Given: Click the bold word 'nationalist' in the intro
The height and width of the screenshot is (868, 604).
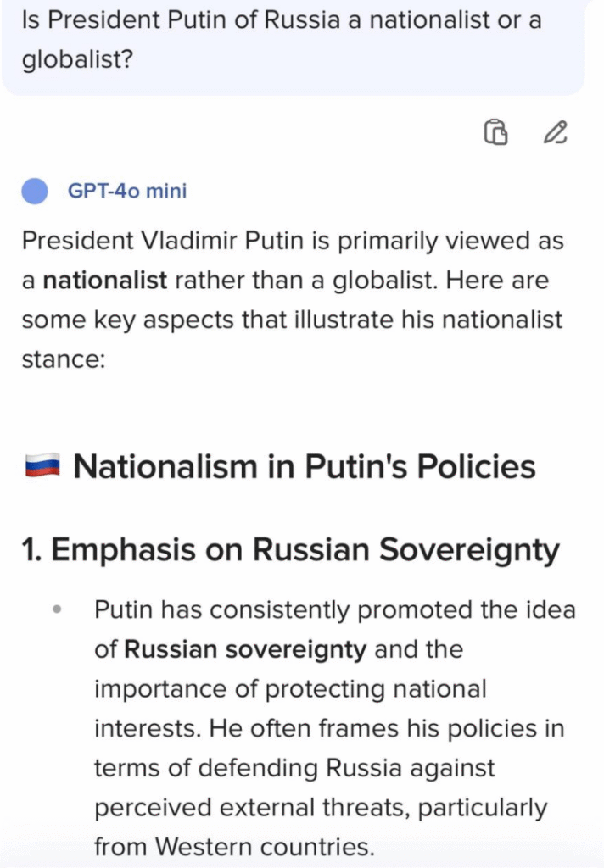Looking at the screenshot, I should 104,280.
